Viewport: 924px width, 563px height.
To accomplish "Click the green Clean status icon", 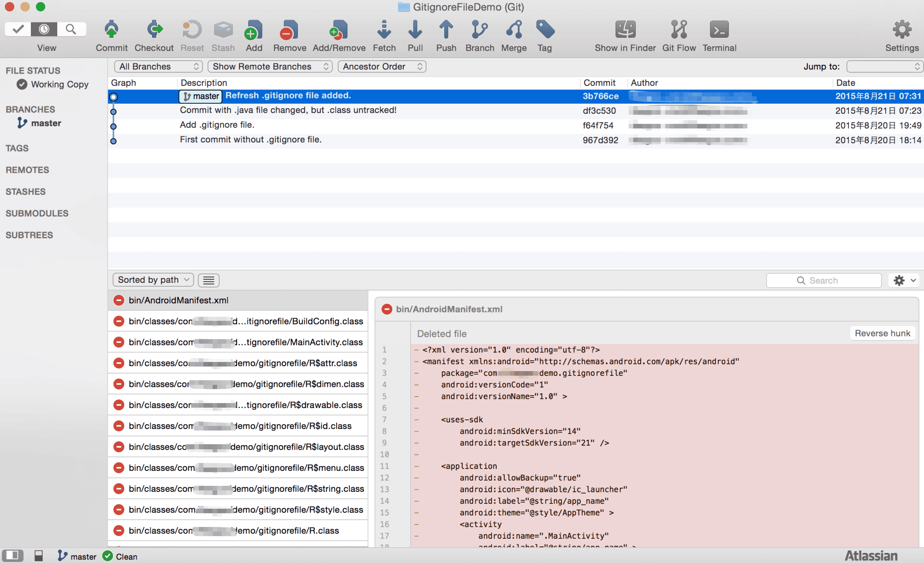I will (107, 556).
